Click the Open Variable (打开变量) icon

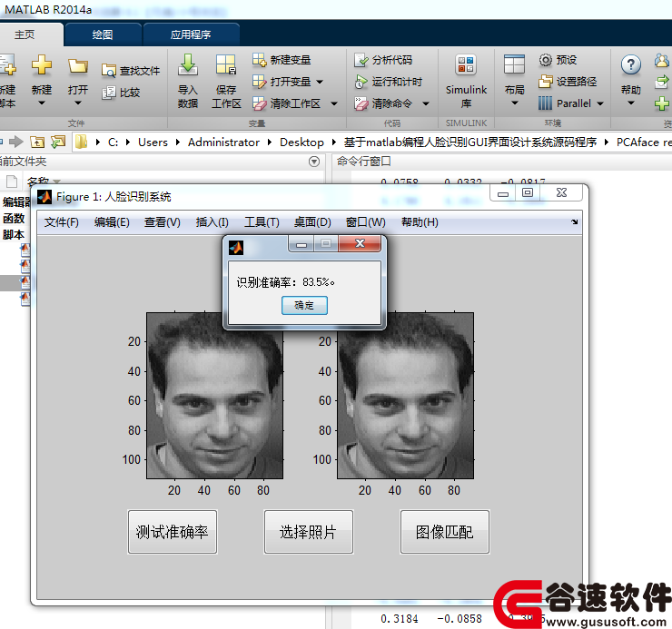[x=260, y=82]
